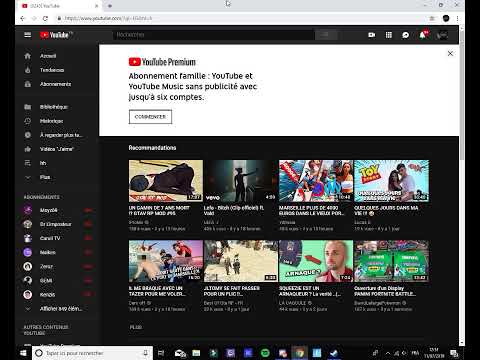
Task: Open Chrome three-dot menu
Action: (457, 18)
